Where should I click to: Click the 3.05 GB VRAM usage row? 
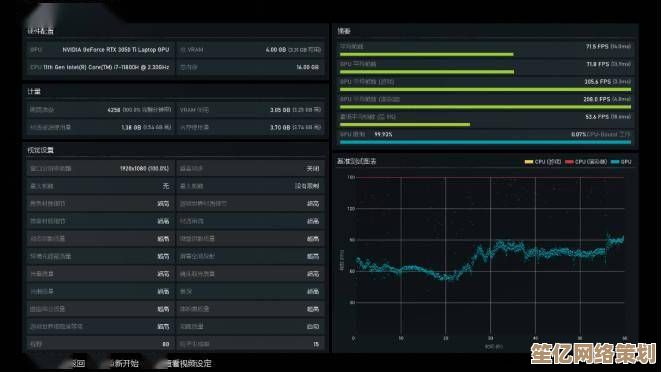[250, 110]
